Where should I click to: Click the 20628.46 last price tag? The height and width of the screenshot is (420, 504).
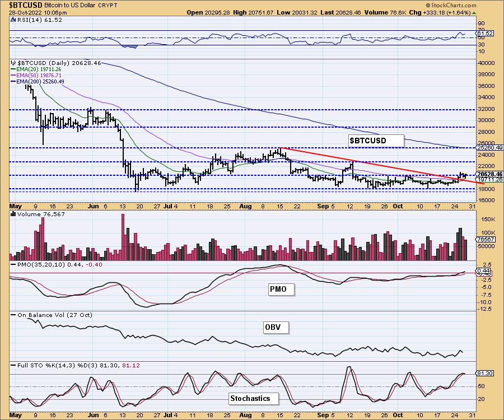(489, 174)
